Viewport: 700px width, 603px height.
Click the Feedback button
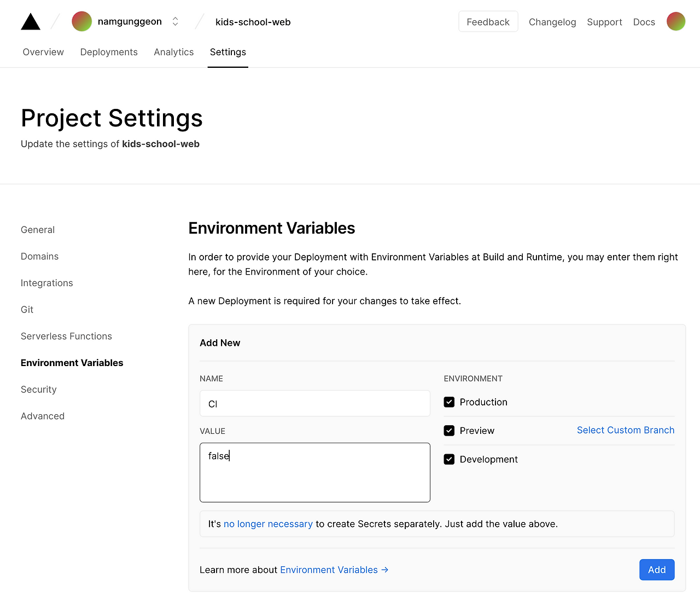(488, 21)
